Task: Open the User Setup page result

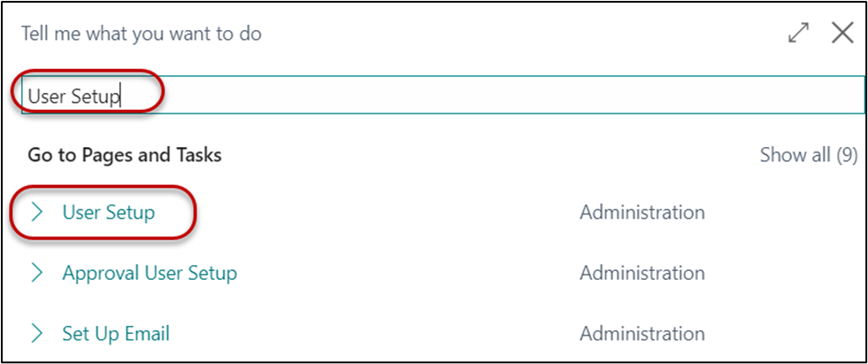Action: pyautogui.click(x=108, y=213)
